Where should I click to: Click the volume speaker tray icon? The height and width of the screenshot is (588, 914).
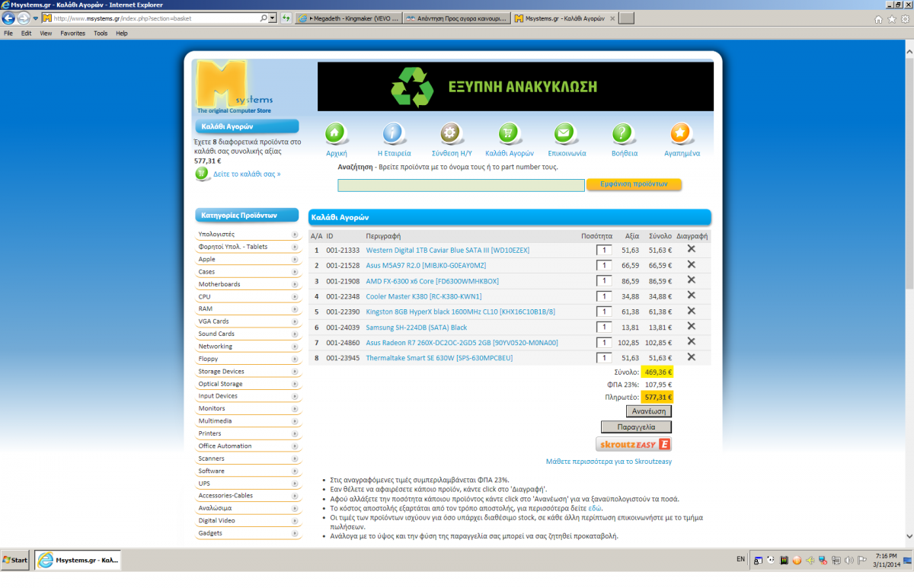[850, 561]
